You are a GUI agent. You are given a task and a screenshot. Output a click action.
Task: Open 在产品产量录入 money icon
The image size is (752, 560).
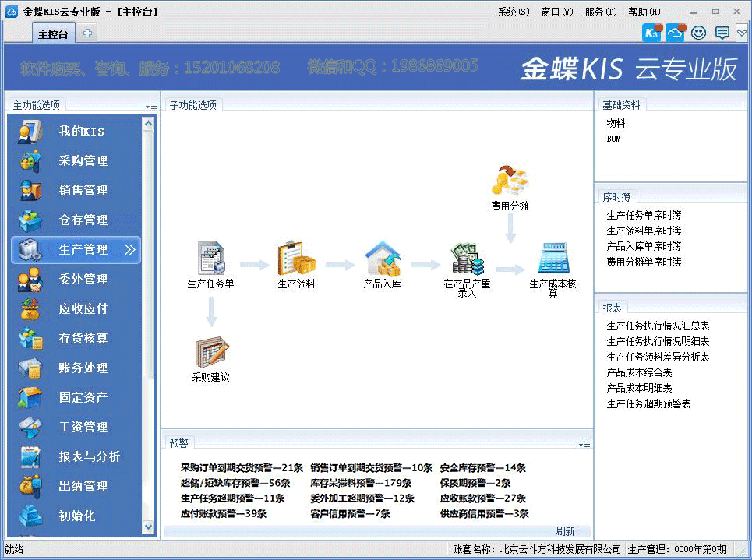(468, 259)
